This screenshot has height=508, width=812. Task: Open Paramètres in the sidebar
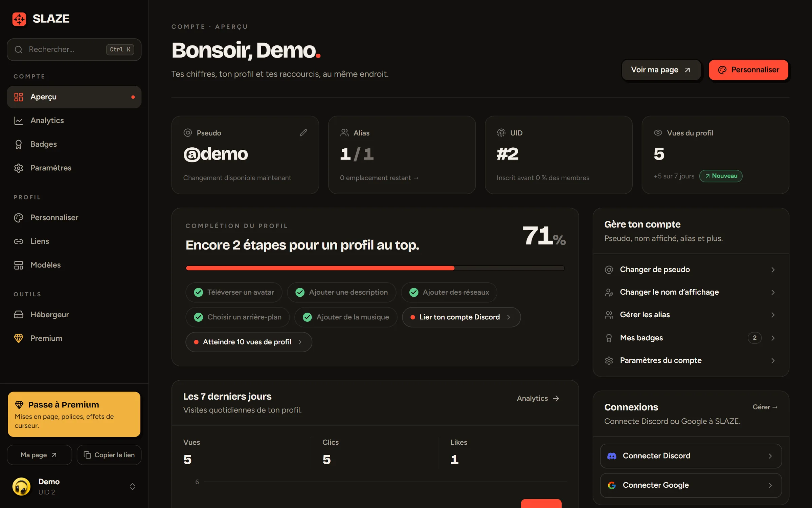tap(74, 168)
